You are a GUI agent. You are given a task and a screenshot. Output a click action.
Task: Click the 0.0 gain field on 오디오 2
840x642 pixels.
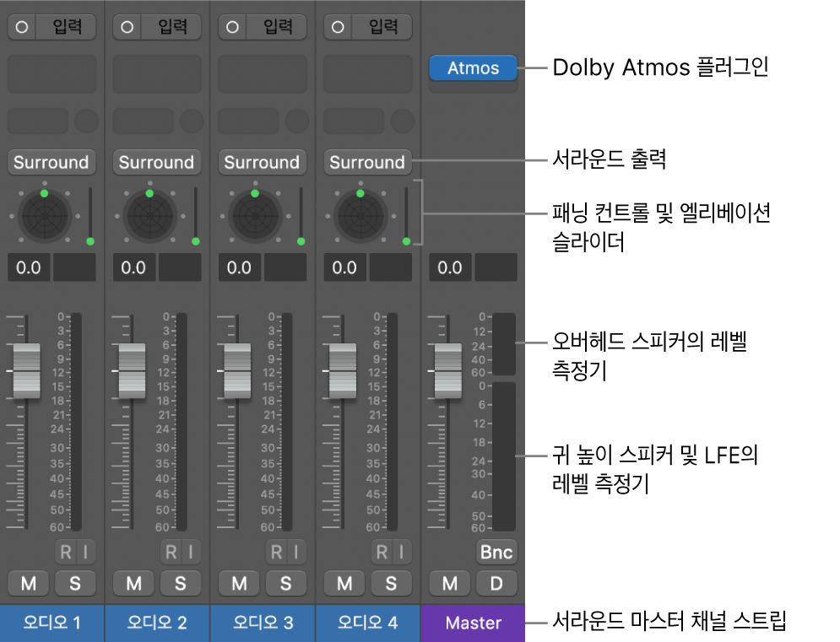(133, 267)
